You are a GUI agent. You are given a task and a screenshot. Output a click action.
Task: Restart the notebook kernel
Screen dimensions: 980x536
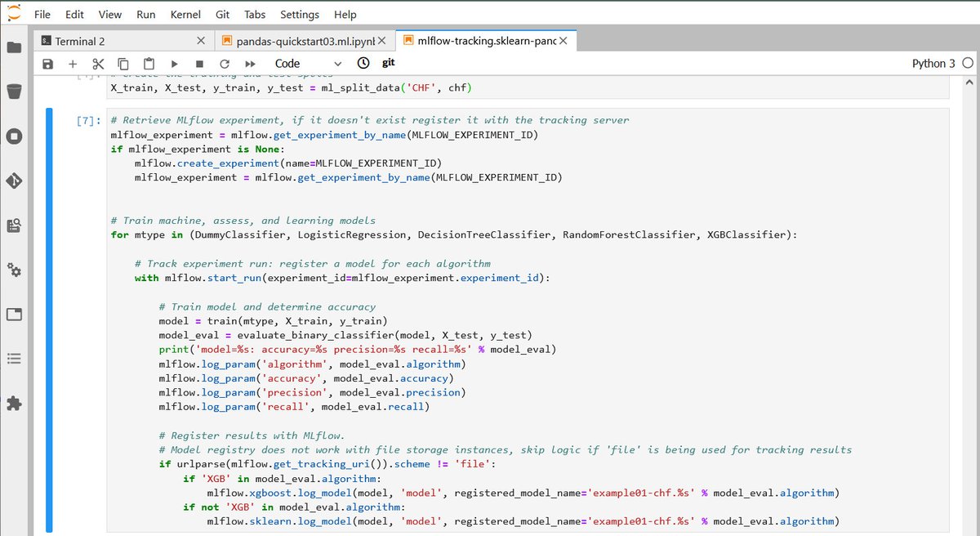pyautogui.click(x=224, y=63)
